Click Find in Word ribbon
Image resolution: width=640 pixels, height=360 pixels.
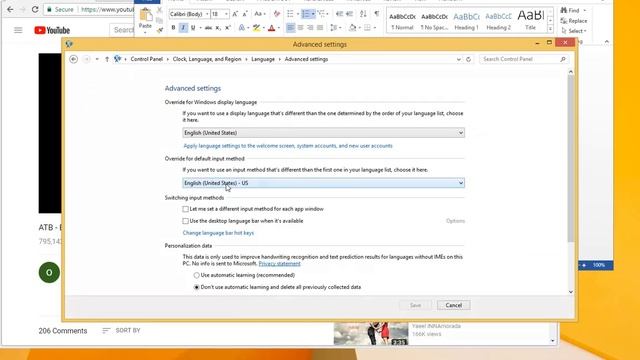[571, 10]
